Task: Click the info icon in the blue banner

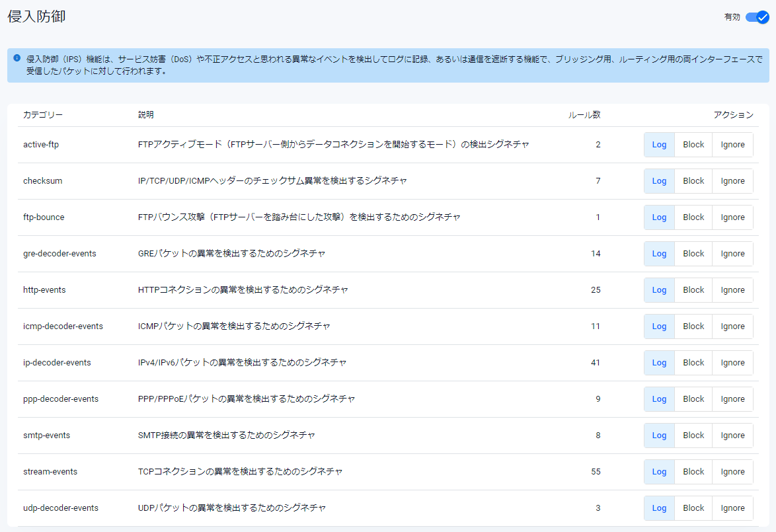Action: click(x=17, y=58)
